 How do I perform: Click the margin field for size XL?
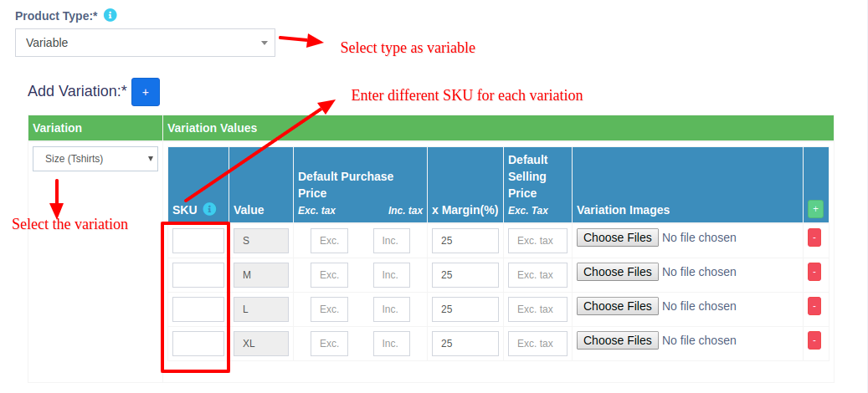coord(465,344)
